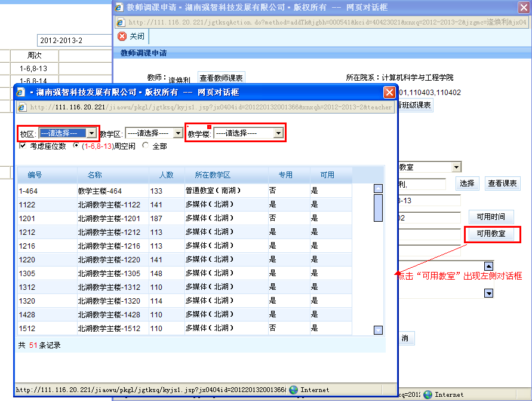Select the (1-6,8-13)周空闲 radio button
The image size is (532, 401).
(x=76, y=146)
